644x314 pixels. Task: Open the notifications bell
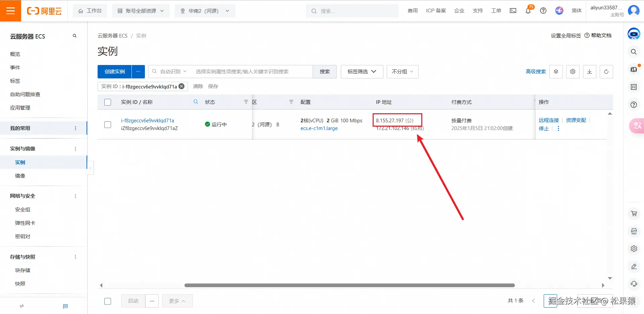528,11
